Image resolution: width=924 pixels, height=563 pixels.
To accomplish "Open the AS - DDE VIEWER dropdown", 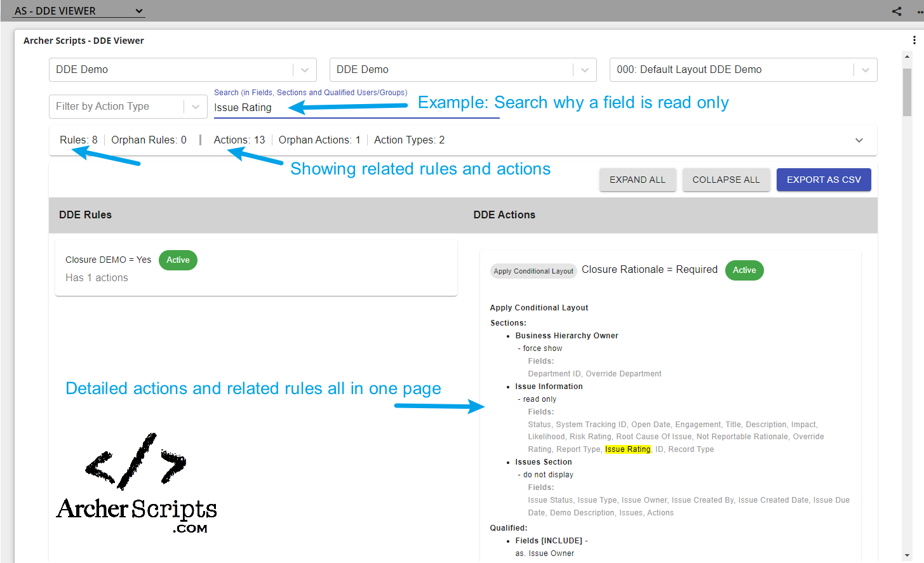I will point(79,11).
